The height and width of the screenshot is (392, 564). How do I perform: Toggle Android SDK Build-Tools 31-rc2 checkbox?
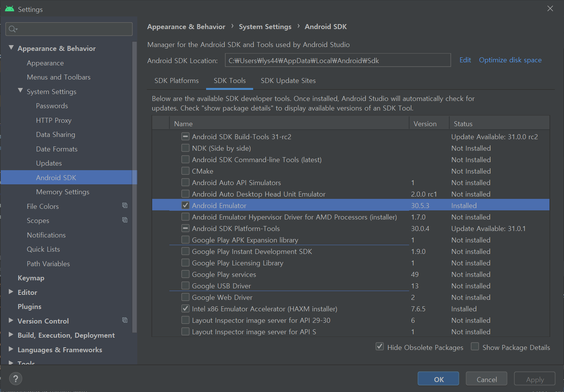point(185,136)
